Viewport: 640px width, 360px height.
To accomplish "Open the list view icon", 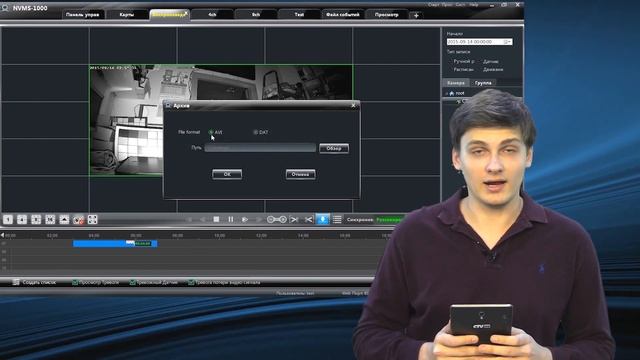I will pos(337,220).
